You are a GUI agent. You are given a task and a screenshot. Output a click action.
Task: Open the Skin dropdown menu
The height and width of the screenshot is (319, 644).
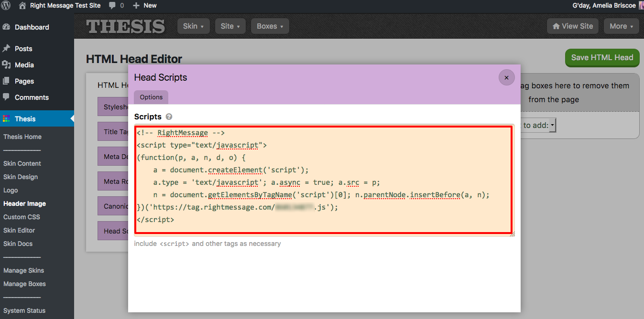tap(193, 26)
